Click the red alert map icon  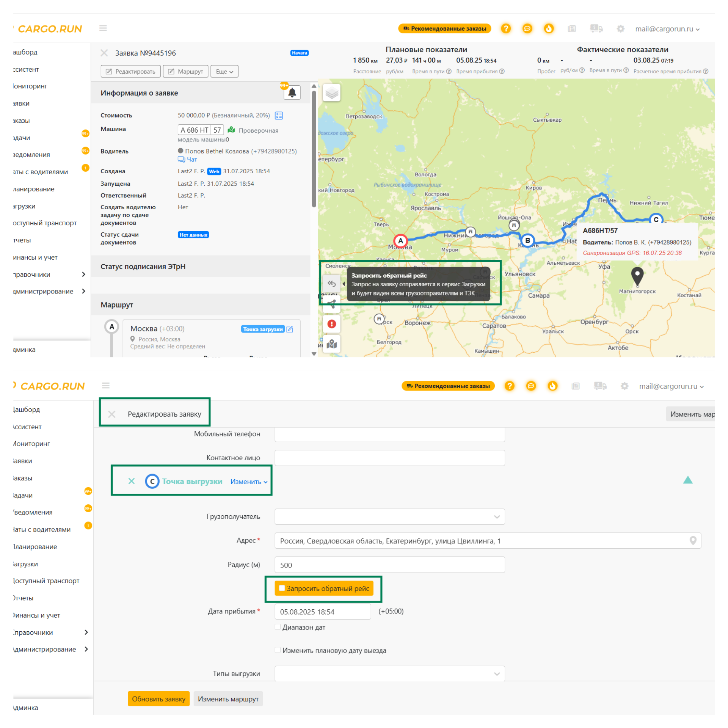pyautogui.click(x=331, y=324)
